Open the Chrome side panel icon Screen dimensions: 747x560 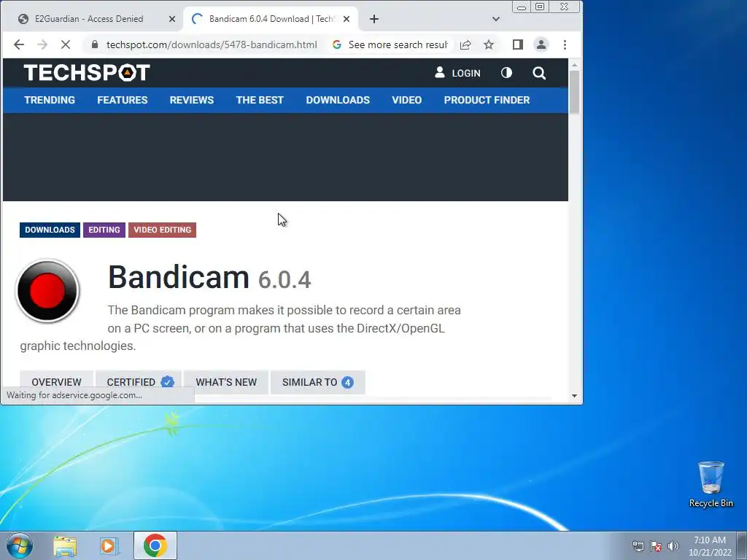[518, 44]
